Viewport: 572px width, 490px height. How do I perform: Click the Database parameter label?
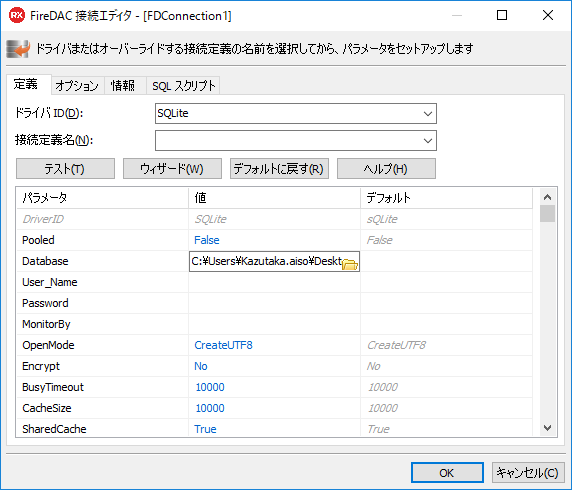(45, 261)
